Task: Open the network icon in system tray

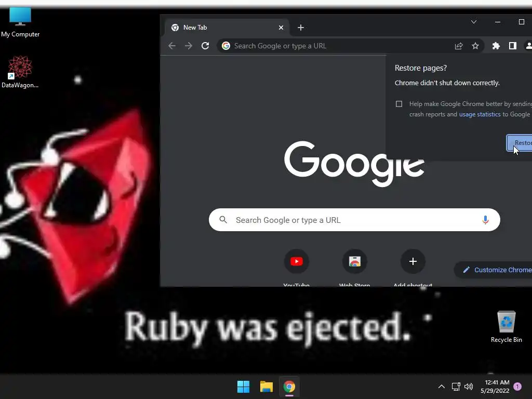Action: coord(456,387)
